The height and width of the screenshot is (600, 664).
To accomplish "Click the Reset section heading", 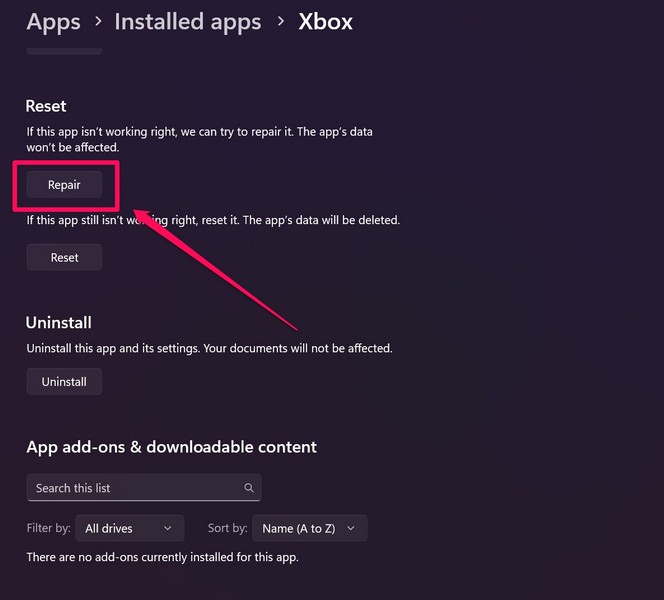I will tap(46, 105).
